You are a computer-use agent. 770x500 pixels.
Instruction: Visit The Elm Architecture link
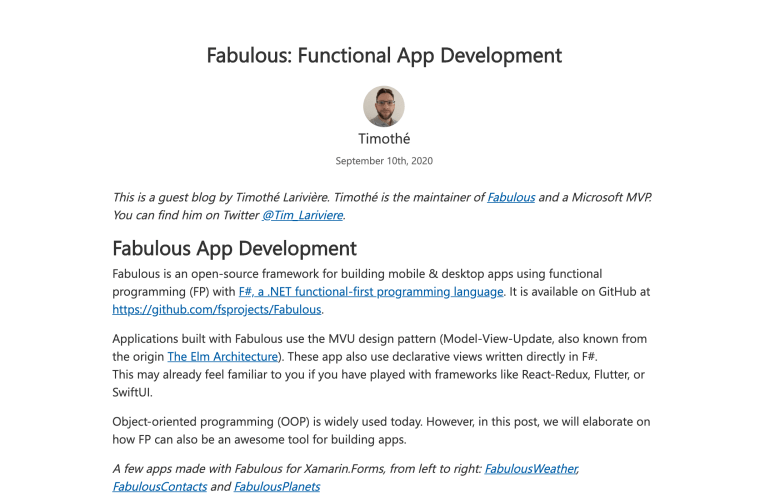click(x=221, y=357)
